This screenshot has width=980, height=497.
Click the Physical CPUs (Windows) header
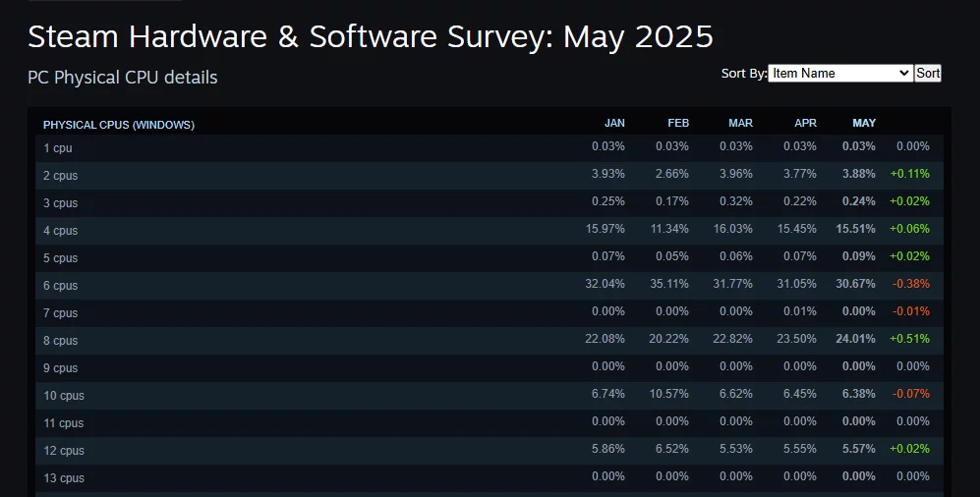(x=119, y=125)
